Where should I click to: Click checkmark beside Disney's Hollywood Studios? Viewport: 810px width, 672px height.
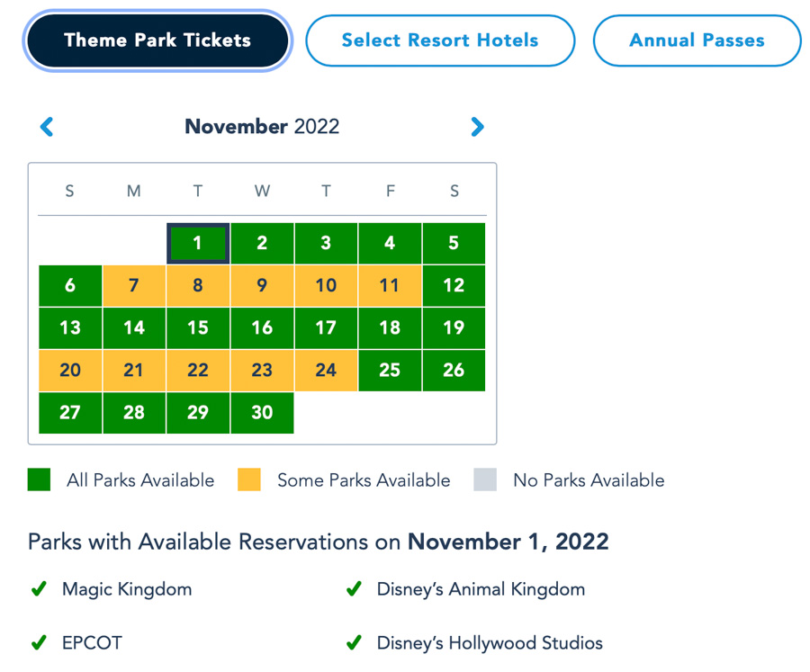click(x=355, y=643)
